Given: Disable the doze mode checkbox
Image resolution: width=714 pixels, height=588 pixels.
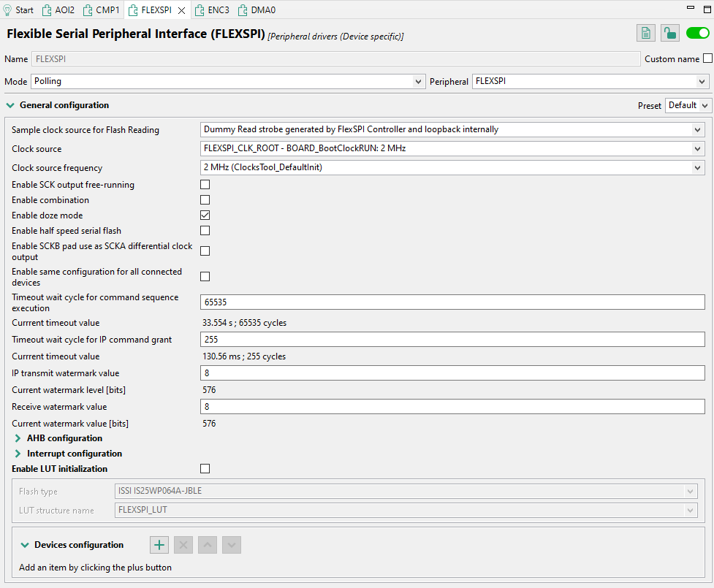Looking at the screenshot, I should [x=205, y=215].
